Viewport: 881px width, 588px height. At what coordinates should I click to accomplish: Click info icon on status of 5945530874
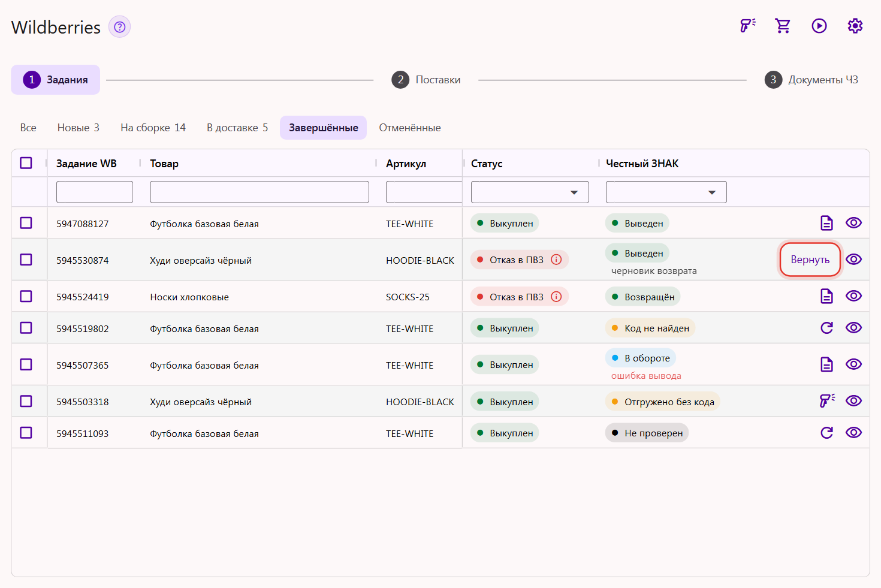click(x=556, y=260)
